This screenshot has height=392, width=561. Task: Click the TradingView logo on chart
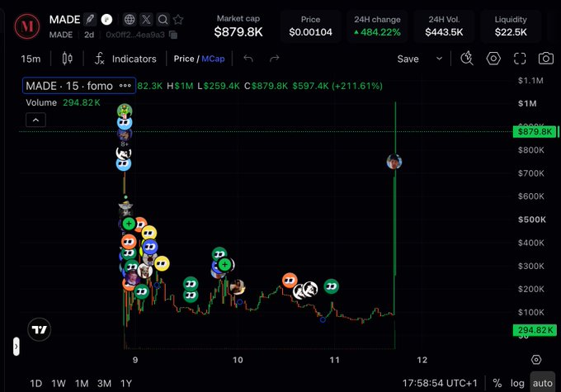click(x=40, y=329)
